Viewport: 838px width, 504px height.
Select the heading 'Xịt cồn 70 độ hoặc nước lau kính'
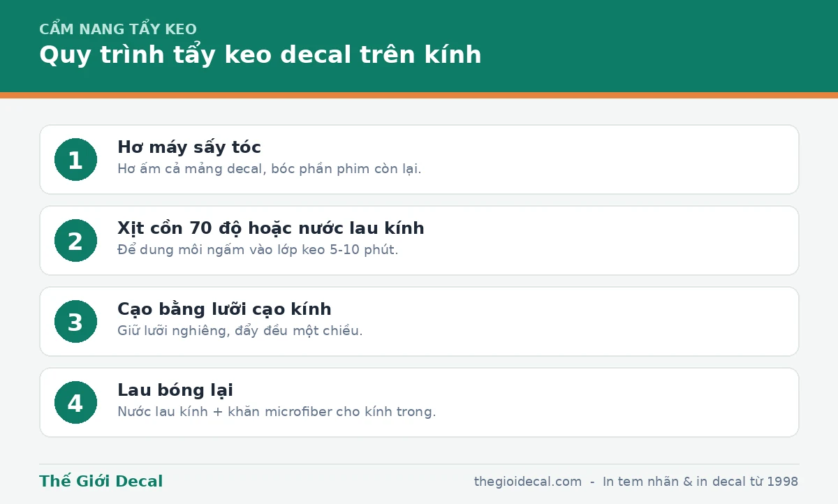pos(271,228)
